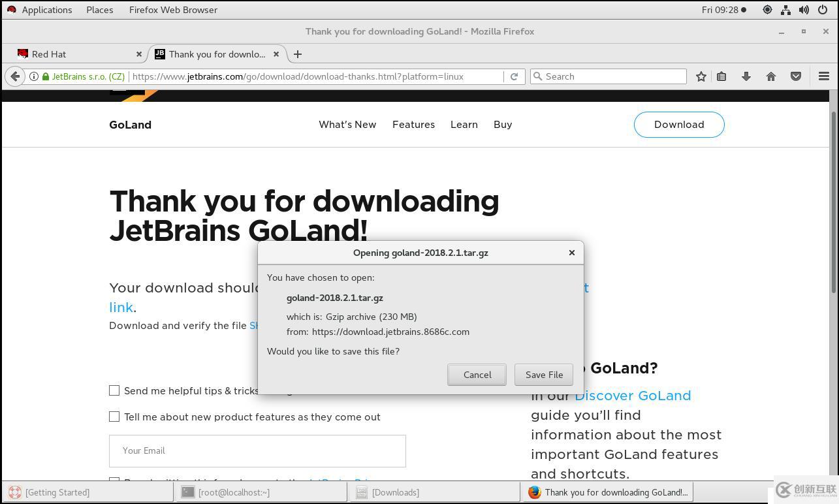Click Save File in the dialog
The width and height of the screenshot is (839, 504).
coord(544,375)
